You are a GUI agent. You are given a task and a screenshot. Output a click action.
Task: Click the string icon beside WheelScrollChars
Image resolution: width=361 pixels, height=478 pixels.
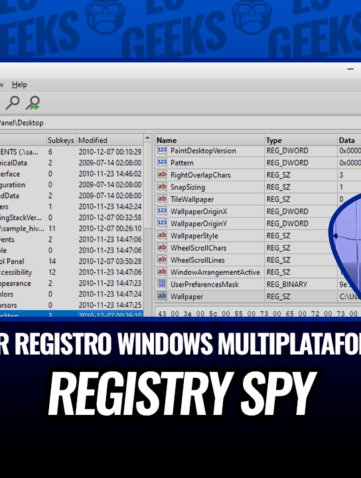click(x=162, y=248)
